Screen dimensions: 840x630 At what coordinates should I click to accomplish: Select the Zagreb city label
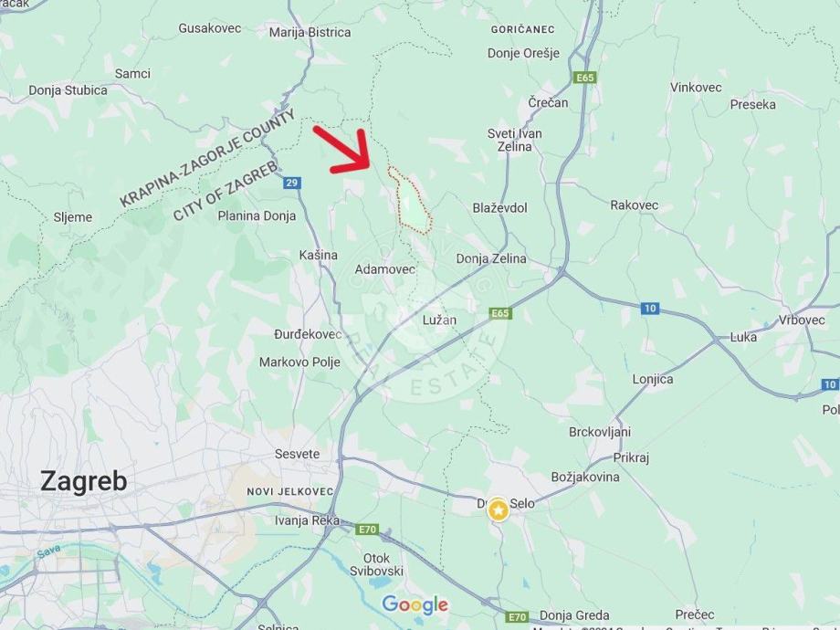tap(84, 481)
